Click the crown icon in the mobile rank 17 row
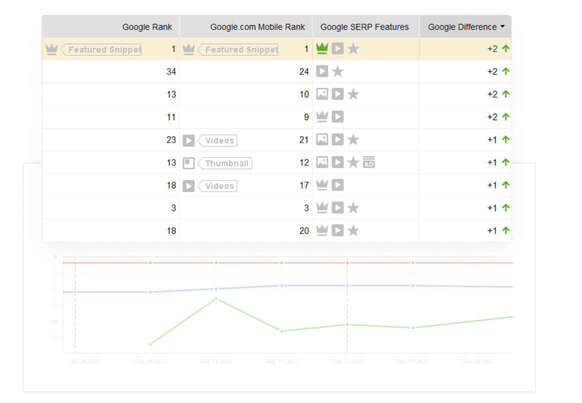Screen dimensions: 582x403 [322, 185]
